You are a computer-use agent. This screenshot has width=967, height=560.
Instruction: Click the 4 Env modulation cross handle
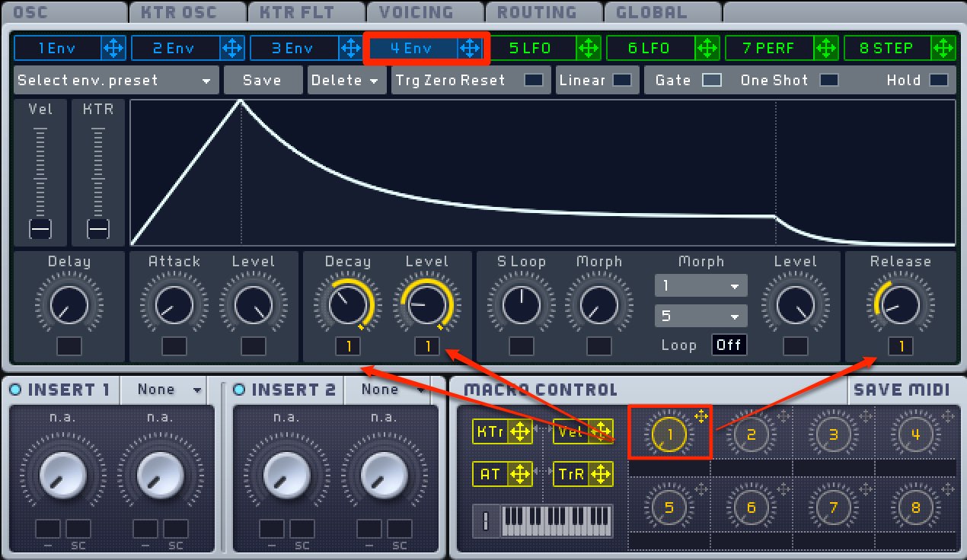[469, 49]
